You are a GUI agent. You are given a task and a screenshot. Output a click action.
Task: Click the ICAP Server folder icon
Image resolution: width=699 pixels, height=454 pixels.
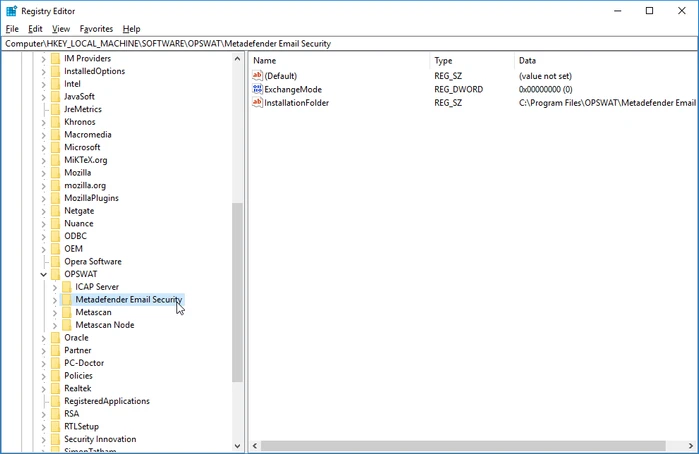pyautogui.click(x=66, y=287)
